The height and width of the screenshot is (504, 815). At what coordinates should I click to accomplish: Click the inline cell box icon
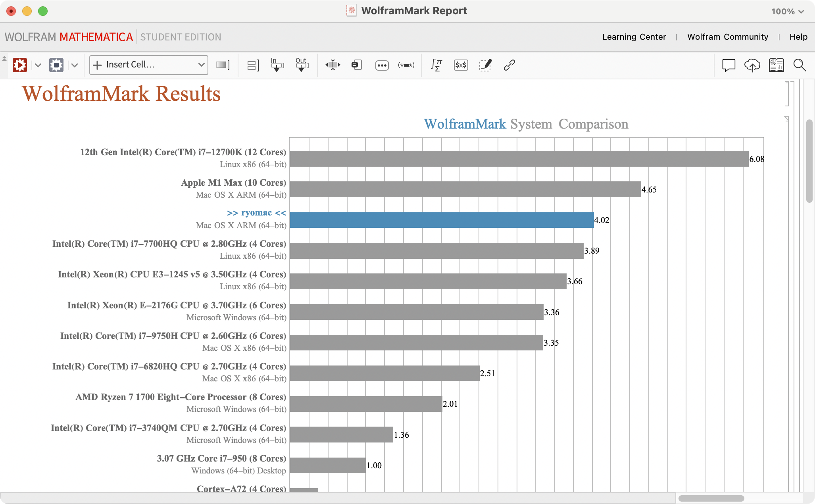(357, 65)
